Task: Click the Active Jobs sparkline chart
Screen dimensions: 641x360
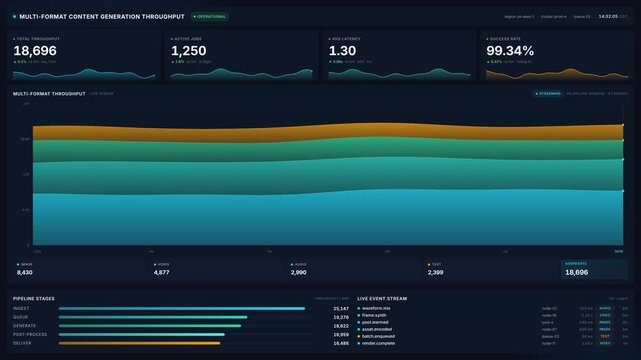Action: 242,74
